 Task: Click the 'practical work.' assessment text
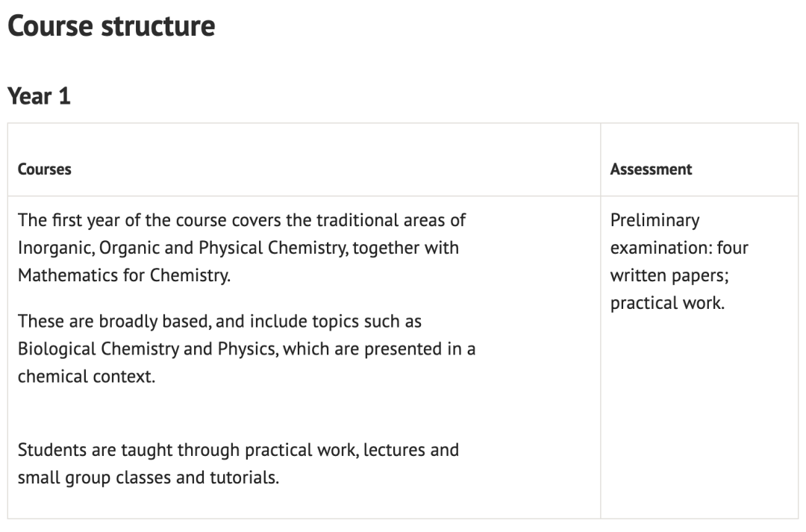pos(667,303)
